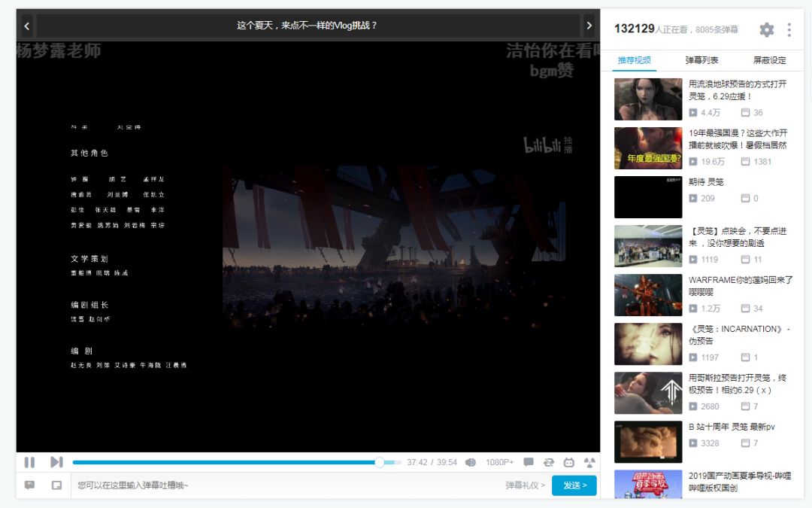Click danmaku count icon beside 11
812x508 pixels.
click(745, 259)
